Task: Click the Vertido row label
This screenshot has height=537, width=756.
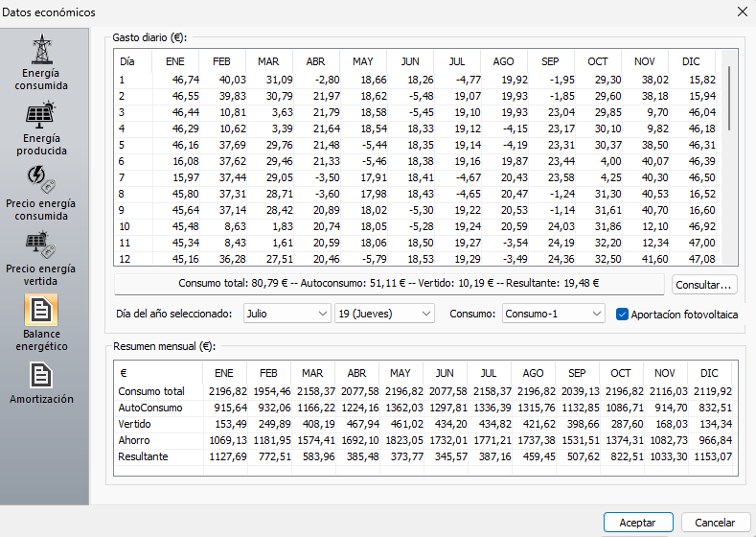Action: point(134,424)
